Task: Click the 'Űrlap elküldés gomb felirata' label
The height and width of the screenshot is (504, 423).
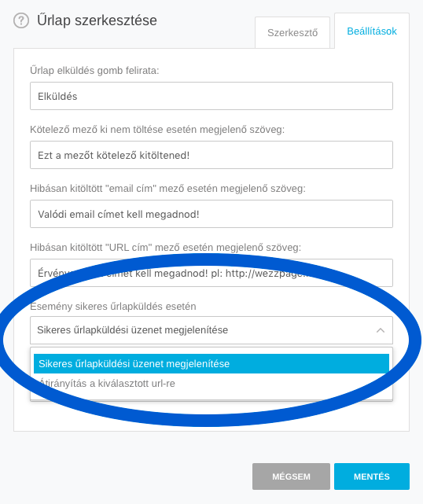Action: [94, 71]
